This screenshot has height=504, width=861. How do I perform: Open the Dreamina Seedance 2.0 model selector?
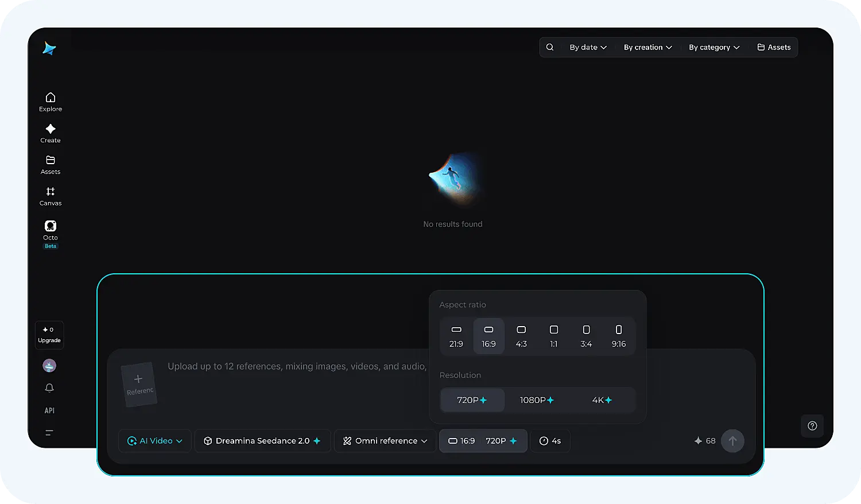263,441
